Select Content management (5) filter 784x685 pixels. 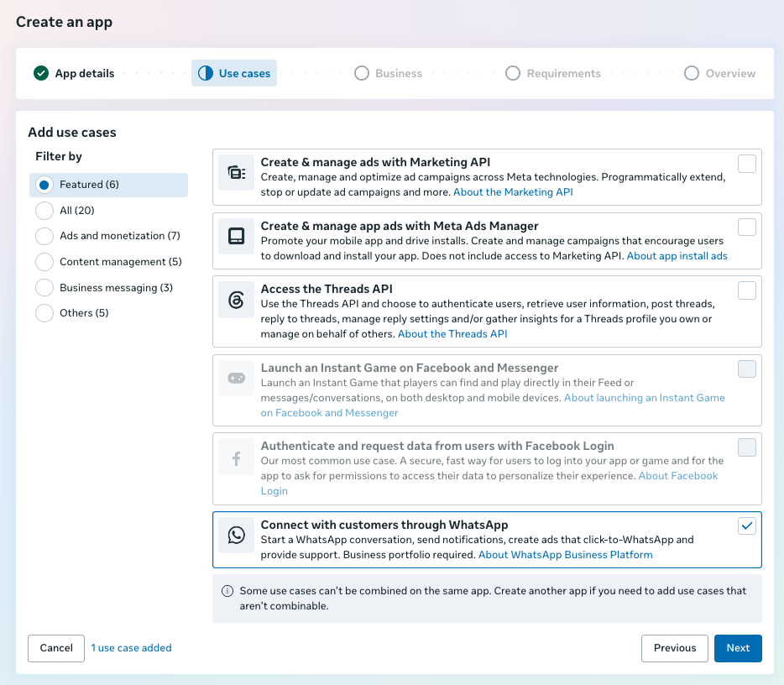coord(44,262)
